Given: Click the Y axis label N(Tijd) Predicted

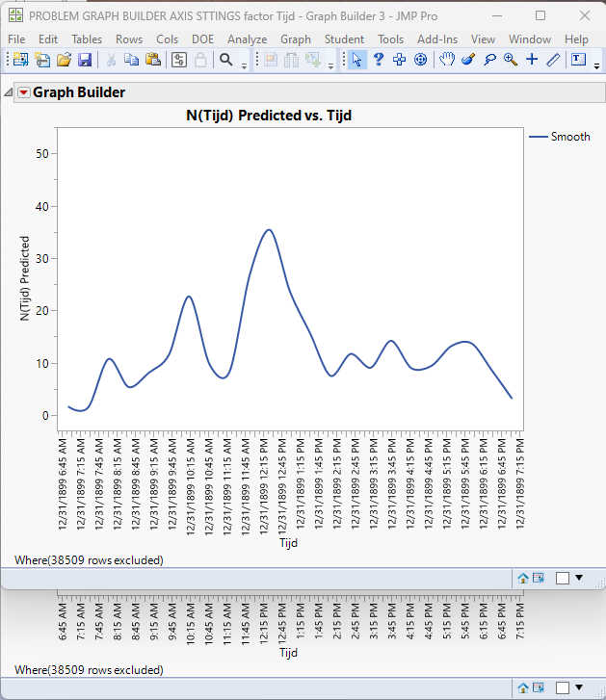Looking at the screenshot, I should pyautogui.click(x=24, y=278).
